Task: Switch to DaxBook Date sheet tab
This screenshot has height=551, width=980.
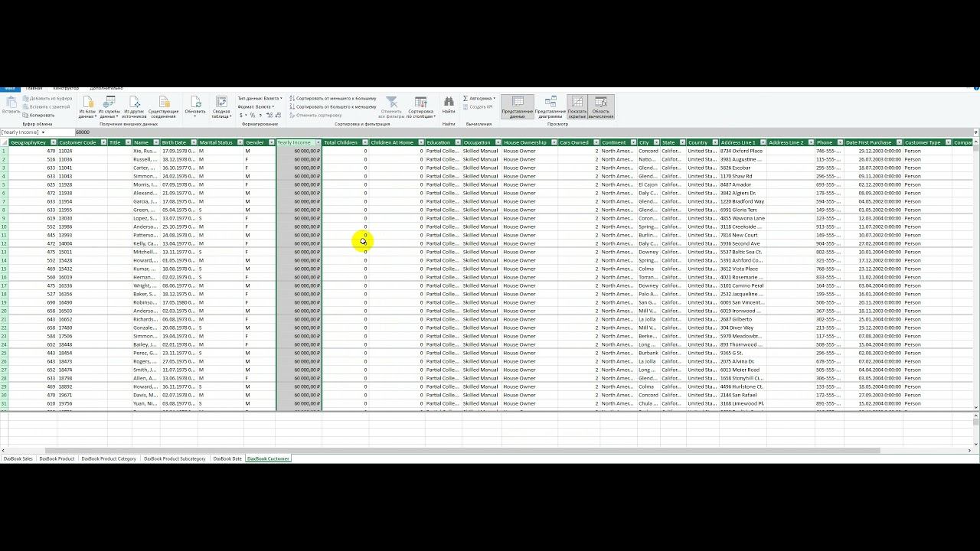Action: [x=227, y=459]
